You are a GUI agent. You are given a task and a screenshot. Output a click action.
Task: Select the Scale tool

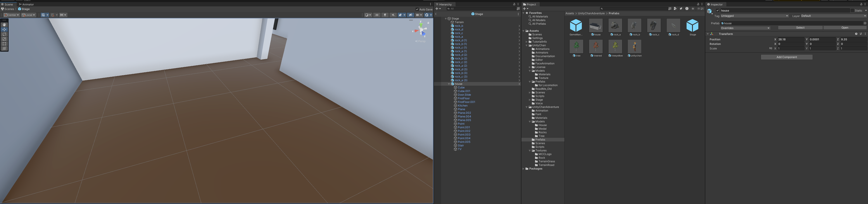(x=4, y=39)
